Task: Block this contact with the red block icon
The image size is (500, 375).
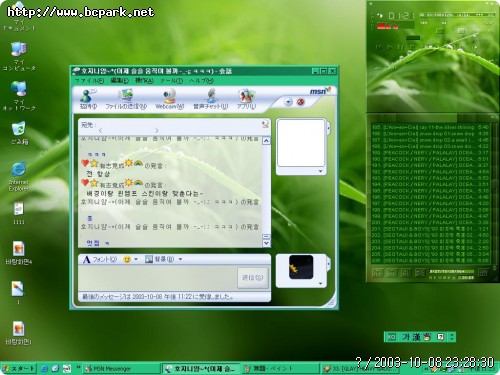Action: tap(301, 102)
